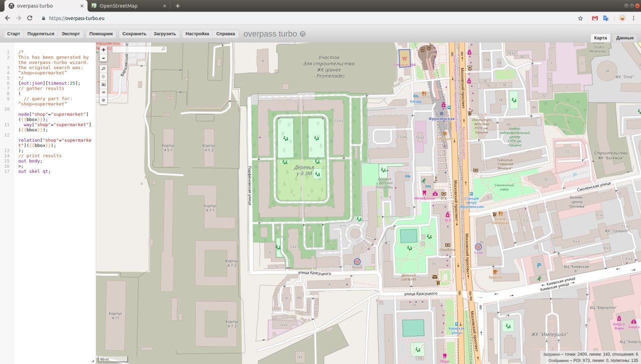641x364 pixels.
Task: Open Справка help
Action: 225,34
